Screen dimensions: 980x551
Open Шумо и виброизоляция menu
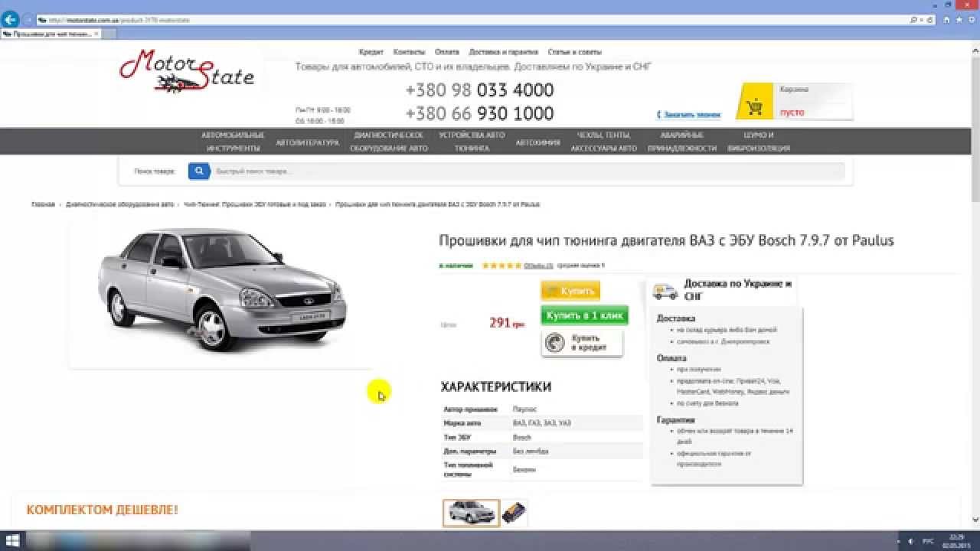(x=759, y=142)
